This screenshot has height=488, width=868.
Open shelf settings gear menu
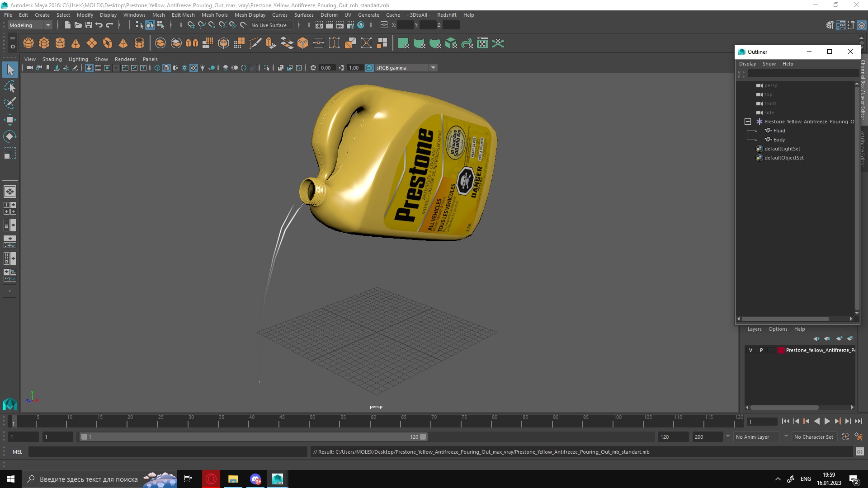(x=13, y=47)
